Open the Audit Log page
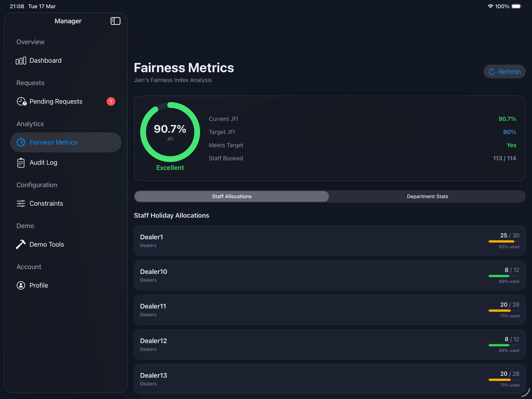Screen dimensions: 532x399 tap(66, 163)
